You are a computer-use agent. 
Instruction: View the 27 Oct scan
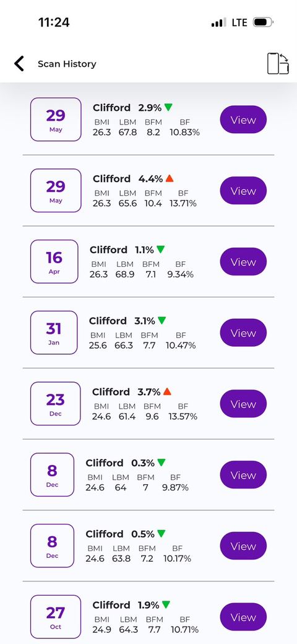(x=243, y=617)
